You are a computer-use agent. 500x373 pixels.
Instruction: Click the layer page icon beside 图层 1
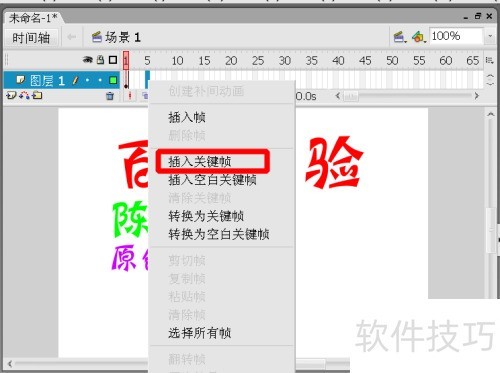pyautogui.click(x=21, y=80)
